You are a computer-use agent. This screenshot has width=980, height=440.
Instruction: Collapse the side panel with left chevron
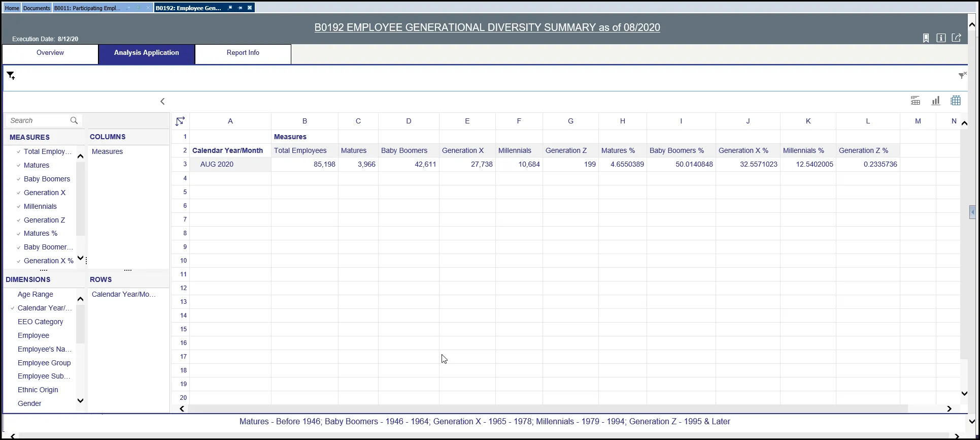tap(162, 102)
